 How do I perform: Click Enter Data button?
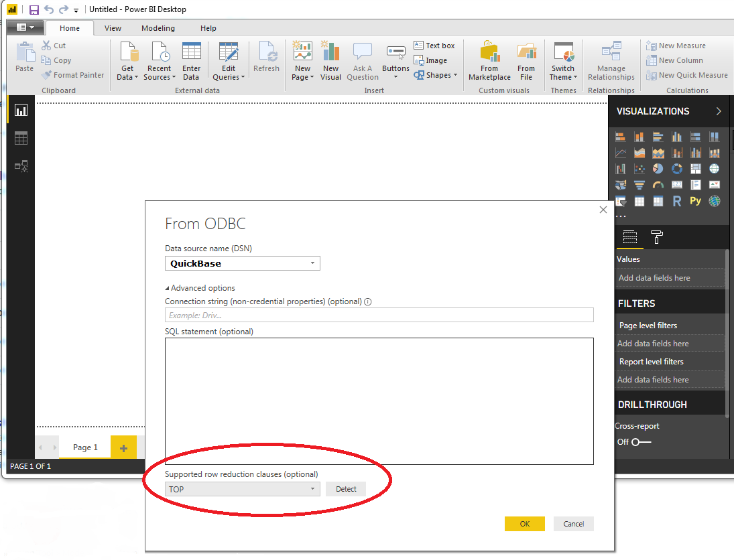[x=191, y=61]
